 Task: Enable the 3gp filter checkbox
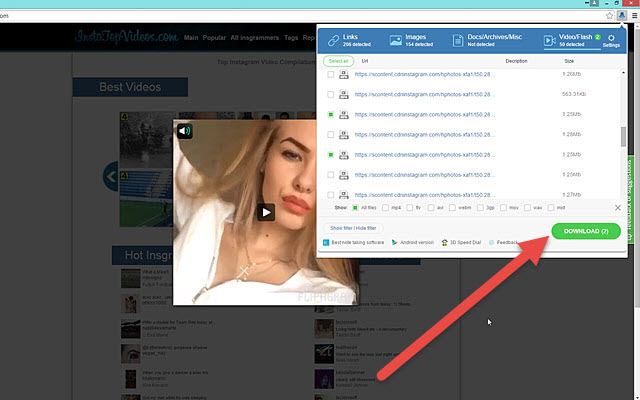[x=480, y=208]
